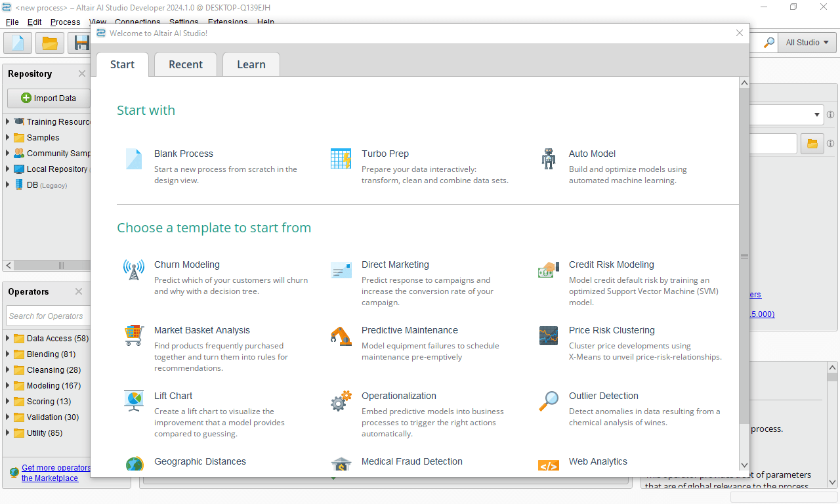Switch to the Recent tab
This screenshot has height=504, width=840.
pyautogui.click(x=186, y=64)
